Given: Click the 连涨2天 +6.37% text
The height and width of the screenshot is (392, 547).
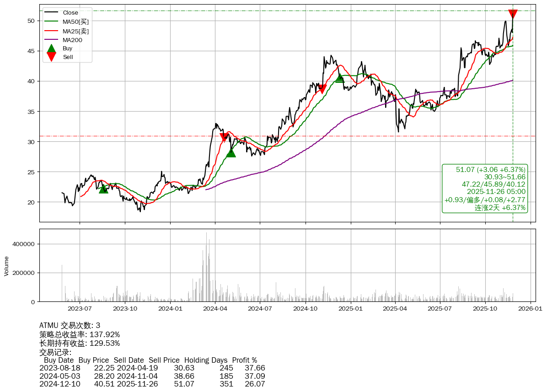Looking at the screenshot, I should coord(500,208).
